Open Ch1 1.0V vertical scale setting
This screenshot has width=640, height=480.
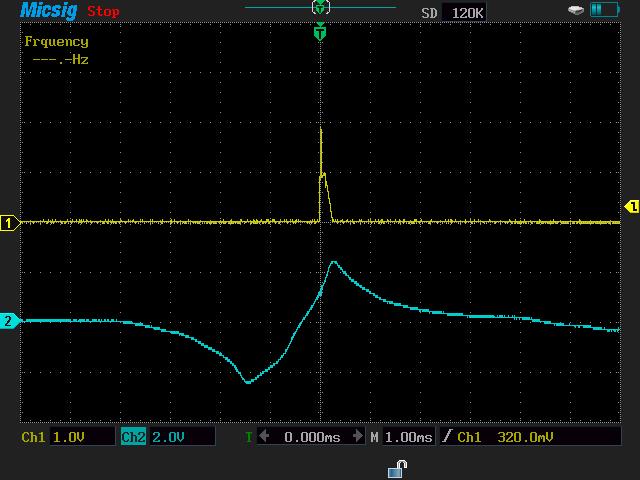[80, 437]
